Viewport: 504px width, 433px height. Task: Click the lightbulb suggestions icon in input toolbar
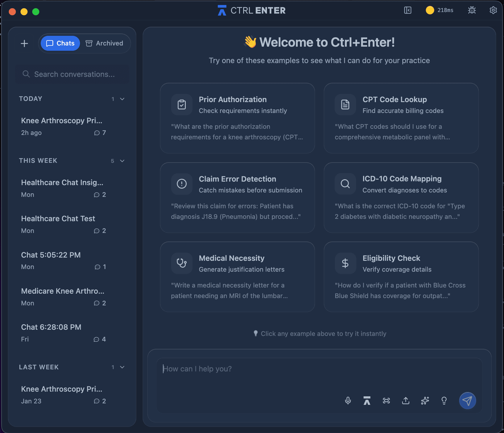pos(444,400)
